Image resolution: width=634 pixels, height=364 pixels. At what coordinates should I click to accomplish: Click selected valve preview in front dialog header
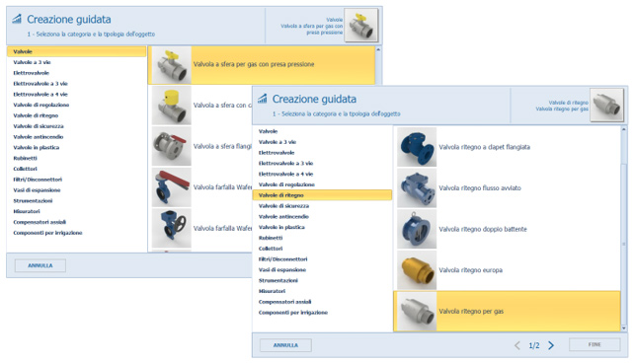click(606, 105)
